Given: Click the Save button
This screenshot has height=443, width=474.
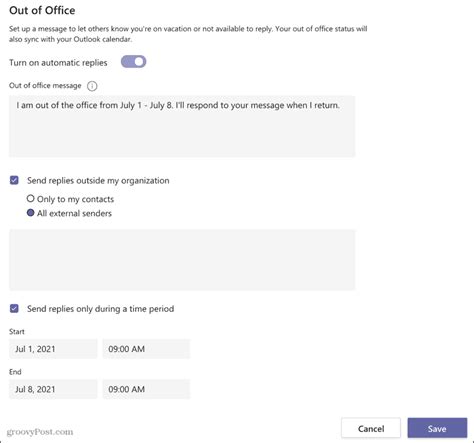Looking at the screenshot, I should pyautogui.click(x=437, y=428).
